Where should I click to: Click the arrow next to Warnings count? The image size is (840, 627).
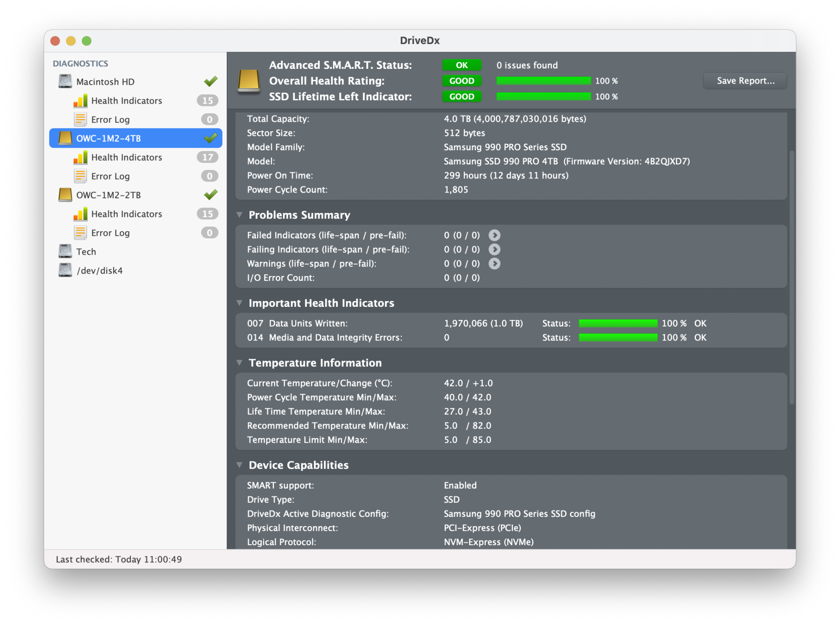click(494, 264)
